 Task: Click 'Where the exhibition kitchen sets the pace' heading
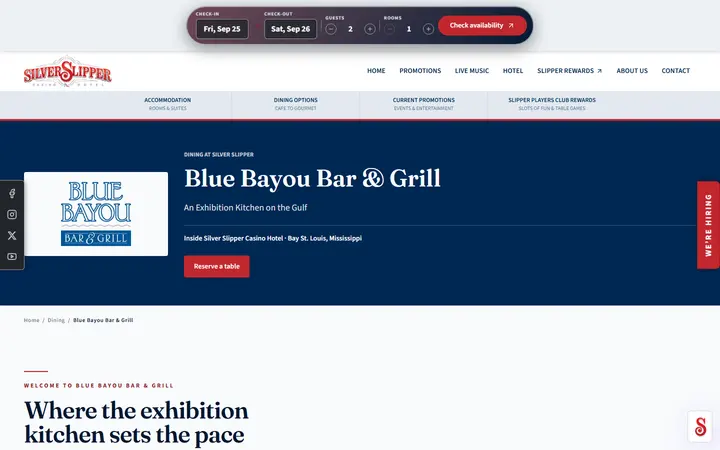136,422
